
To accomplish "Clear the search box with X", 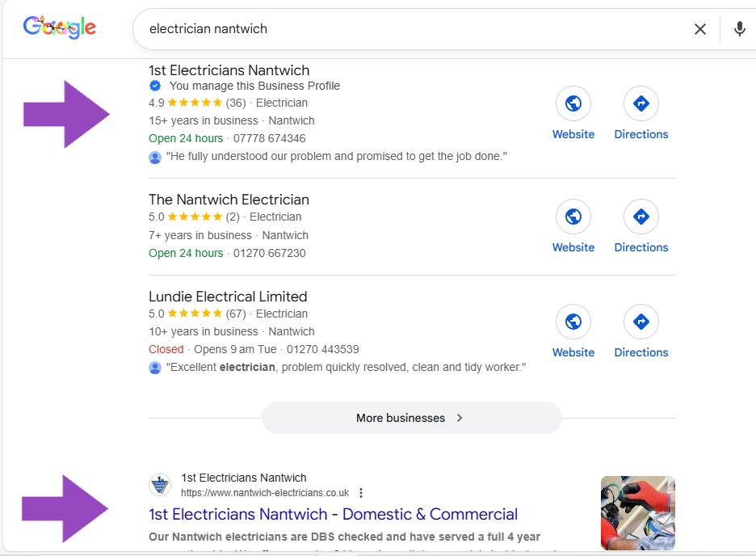I will click(x=699, y=29).
